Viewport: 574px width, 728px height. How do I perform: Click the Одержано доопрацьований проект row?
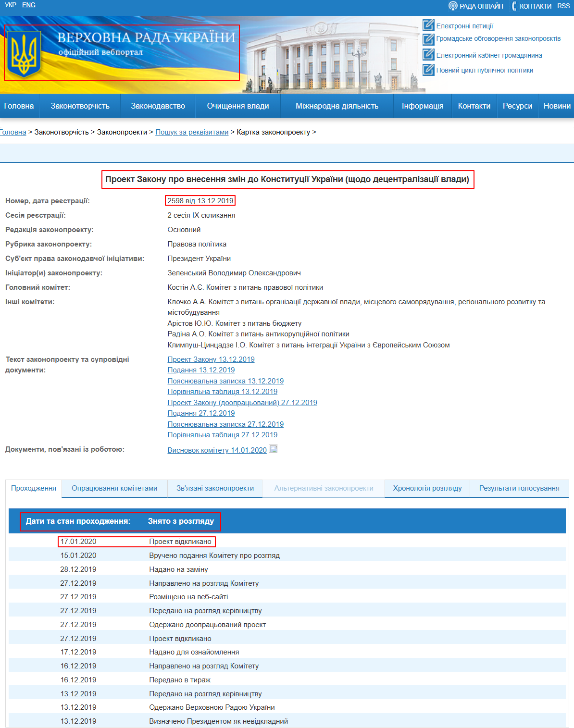[x=287, y=625]
